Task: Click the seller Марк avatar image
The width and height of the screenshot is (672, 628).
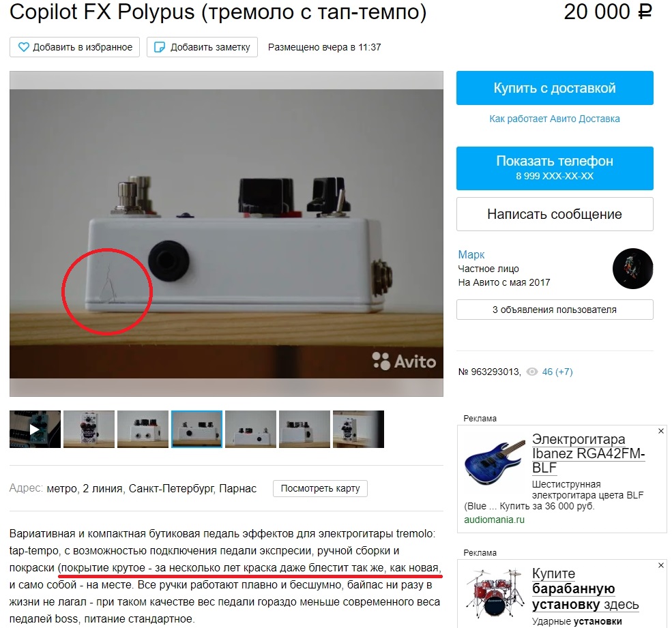Action: (x=632, y=269)
